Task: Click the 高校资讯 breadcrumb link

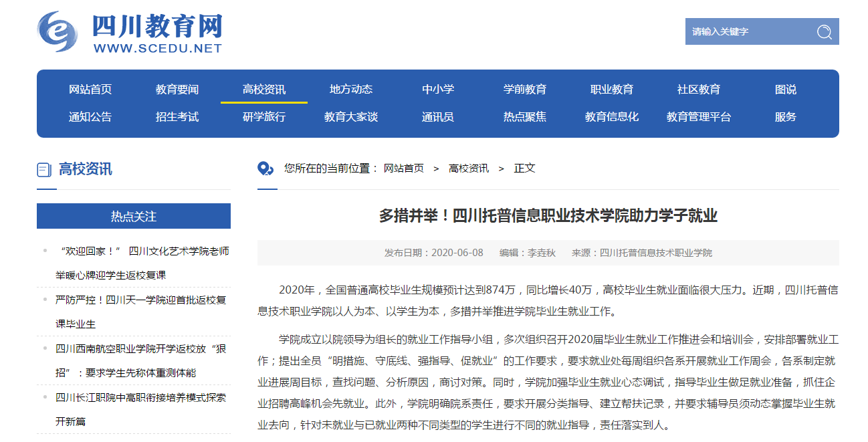Action: click(469, 169)
